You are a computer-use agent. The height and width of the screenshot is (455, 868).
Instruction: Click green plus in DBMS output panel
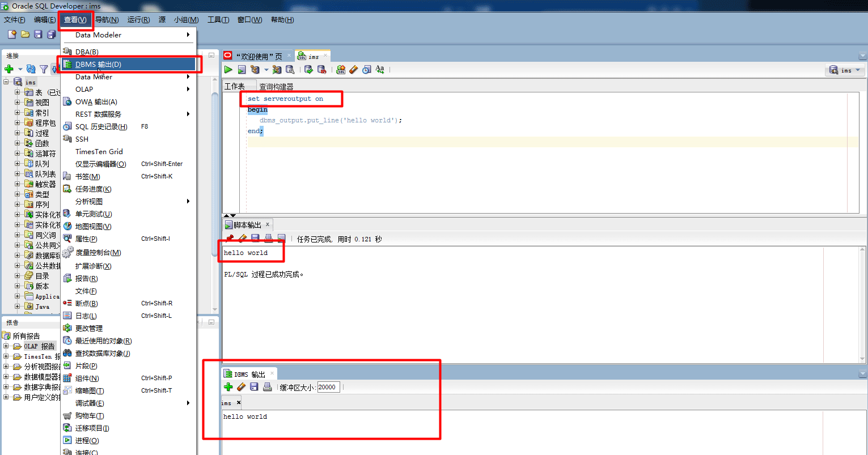[228, 387]
